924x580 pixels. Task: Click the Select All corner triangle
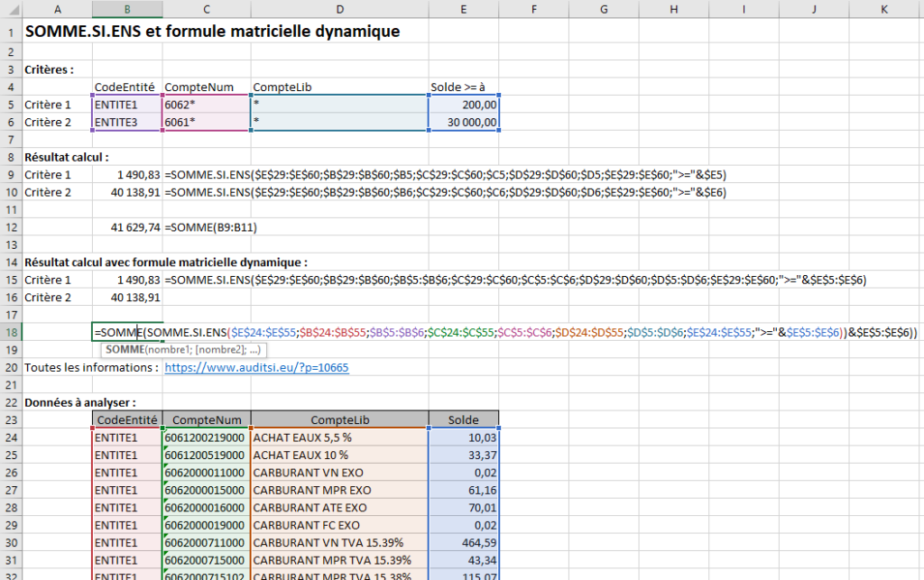point(11,8)
